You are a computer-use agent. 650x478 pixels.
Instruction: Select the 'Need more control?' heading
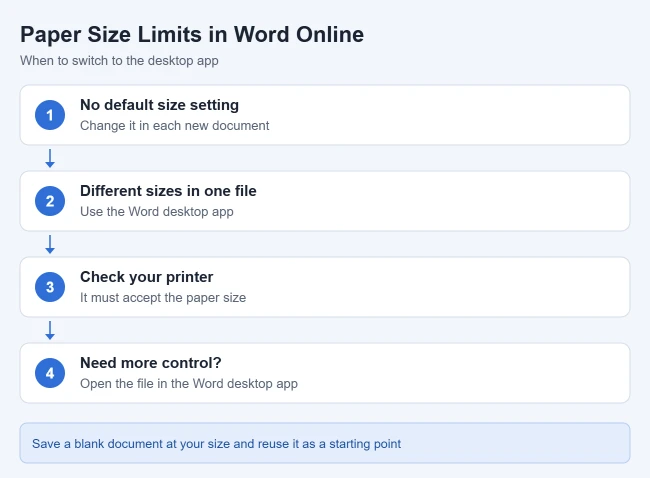[x=151, y=363]
